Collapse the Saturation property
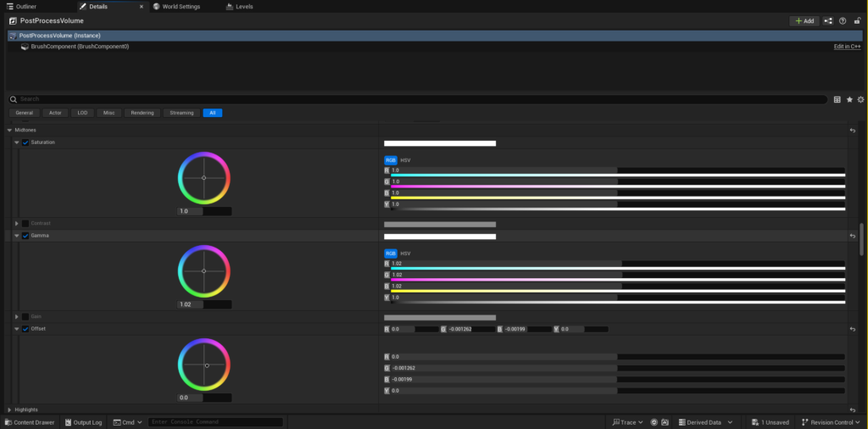The image size is (868, 429). [17, 142]
